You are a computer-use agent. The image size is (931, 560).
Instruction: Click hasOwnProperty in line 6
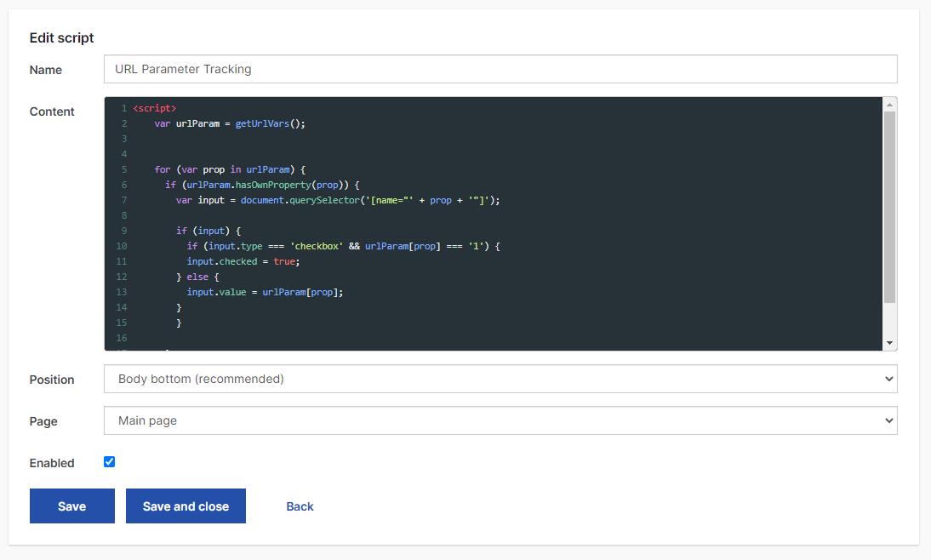(273, 185)
